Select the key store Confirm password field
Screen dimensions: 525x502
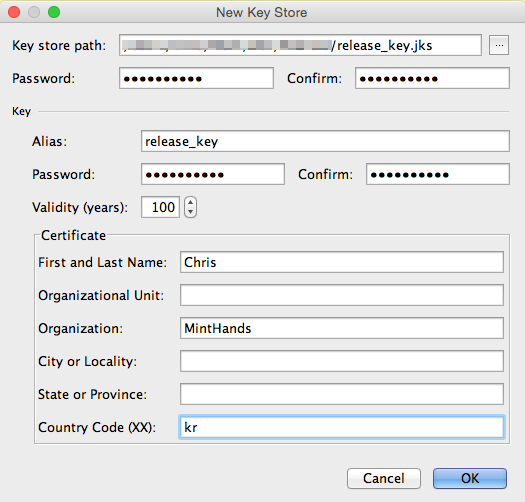point(432,78)
